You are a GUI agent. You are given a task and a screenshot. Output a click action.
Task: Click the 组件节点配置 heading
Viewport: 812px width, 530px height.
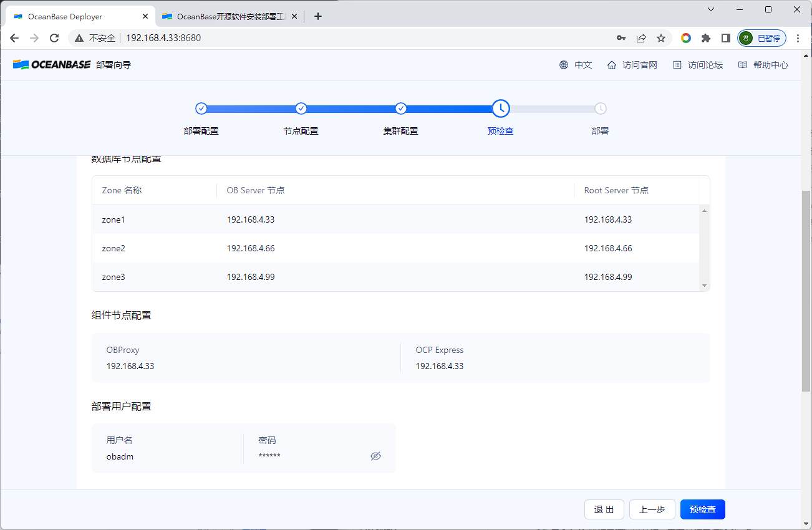point(122,316)
